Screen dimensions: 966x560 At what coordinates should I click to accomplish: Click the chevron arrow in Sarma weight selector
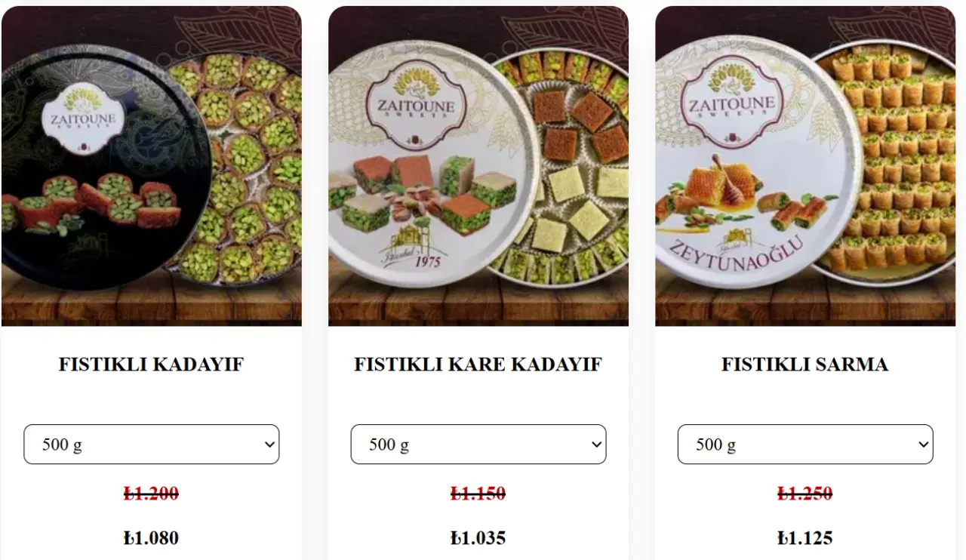click(923, 445)
